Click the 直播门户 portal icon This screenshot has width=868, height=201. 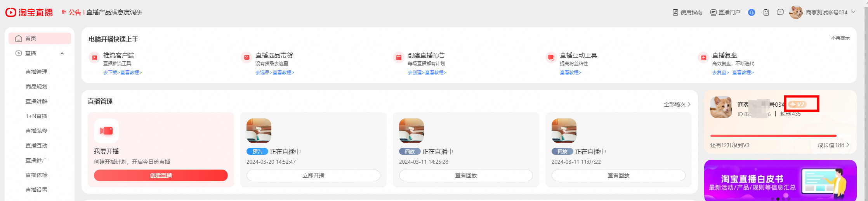pyautogui.click(x=713, y=12)
